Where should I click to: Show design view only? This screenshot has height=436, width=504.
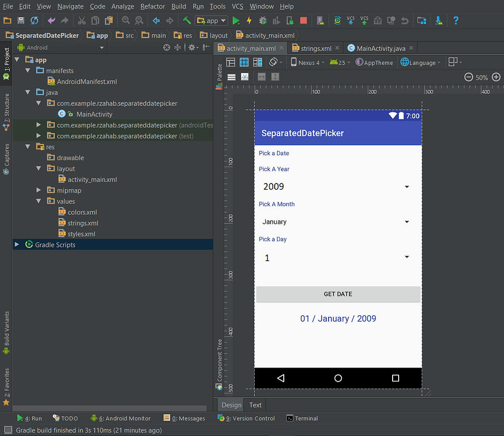tap(231, 62)
